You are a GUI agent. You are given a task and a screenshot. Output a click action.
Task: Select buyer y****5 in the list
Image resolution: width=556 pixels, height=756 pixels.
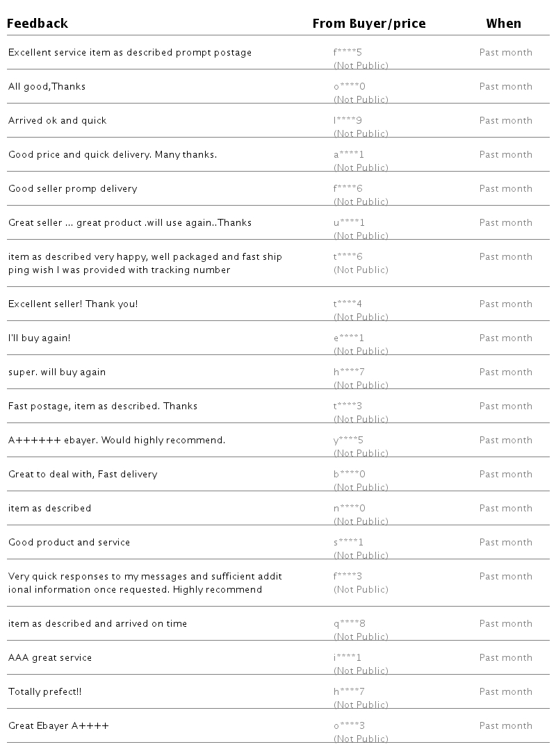click(348, 441)
